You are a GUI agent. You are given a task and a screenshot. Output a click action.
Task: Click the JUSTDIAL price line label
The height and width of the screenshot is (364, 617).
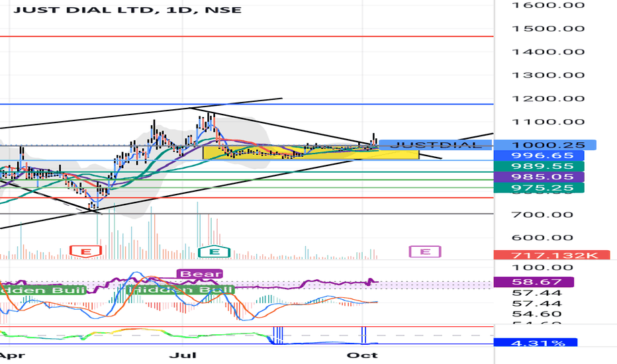[x=436, y=145]
